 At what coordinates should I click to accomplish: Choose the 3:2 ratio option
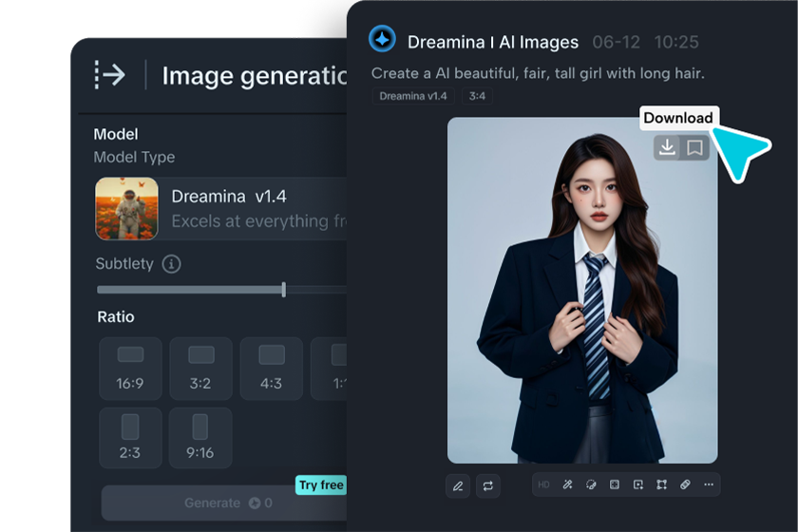tap(200, 369)
